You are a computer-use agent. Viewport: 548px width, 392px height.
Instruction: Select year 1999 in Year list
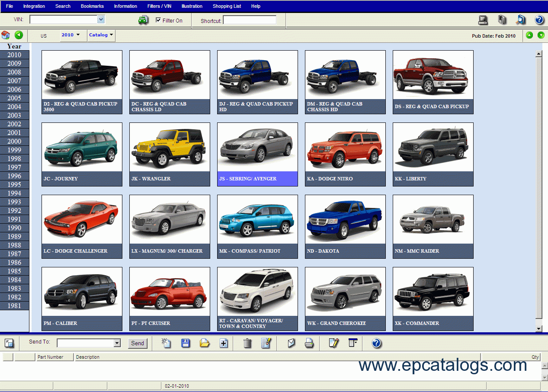coord(14,150)
